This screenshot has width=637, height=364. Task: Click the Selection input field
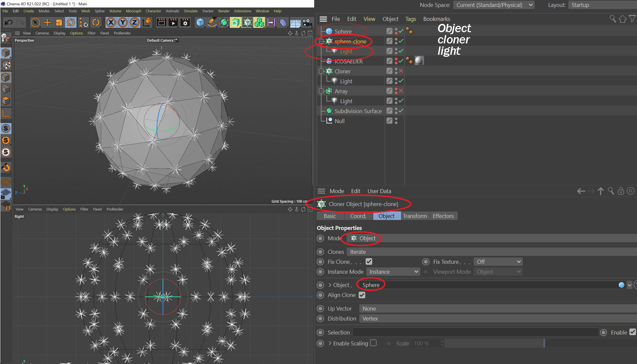coord(475,332)
